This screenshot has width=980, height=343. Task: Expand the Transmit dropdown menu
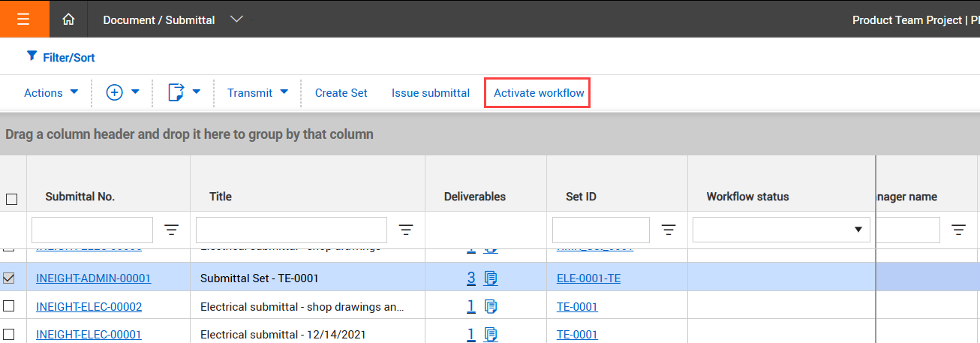tap(257, 93)
